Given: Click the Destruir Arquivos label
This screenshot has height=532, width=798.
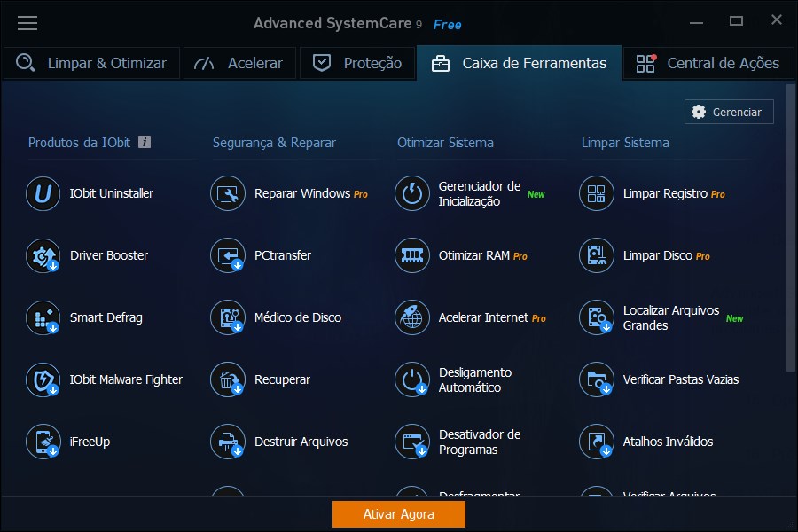Looking at the screenshot, I should (x=301, y=442).
